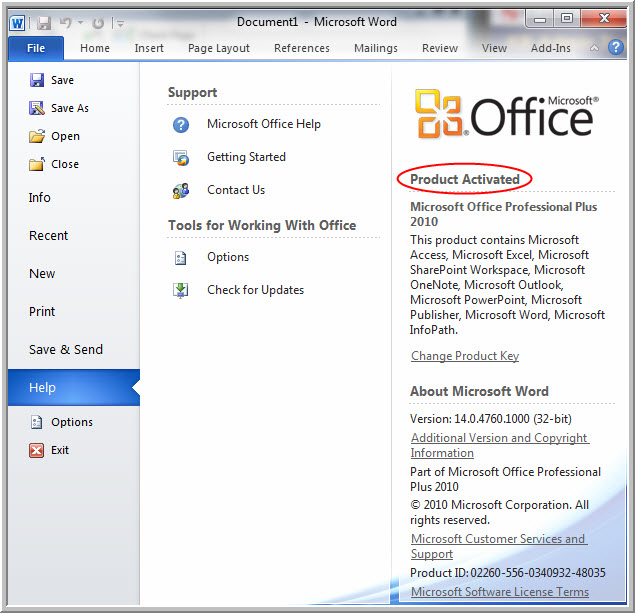The width and height of the screenshot is (635, 613).
Task: Switch to the References tab
Action: [302, 48]
